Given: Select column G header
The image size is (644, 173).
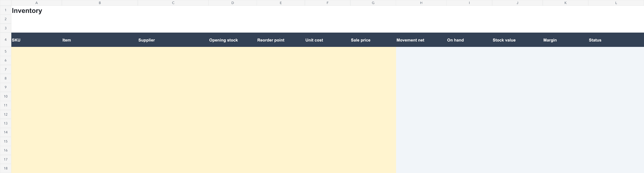Looking at the screenshot, I should pyautogui.click(x=373, y=3).
